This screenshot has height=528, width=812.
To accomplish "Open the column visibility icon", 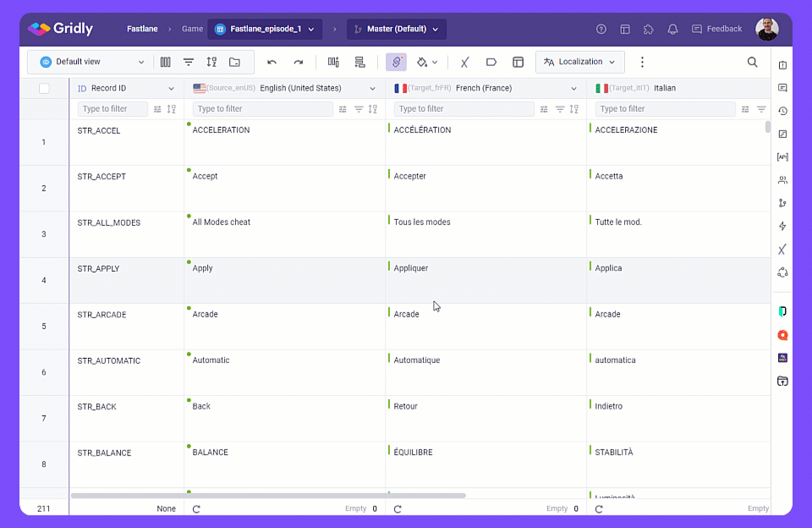I will pos(165,62).
